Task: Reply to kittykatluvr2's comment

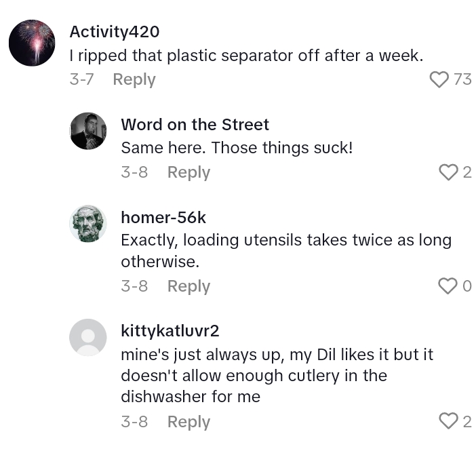Action: click(x=189, y=422)
